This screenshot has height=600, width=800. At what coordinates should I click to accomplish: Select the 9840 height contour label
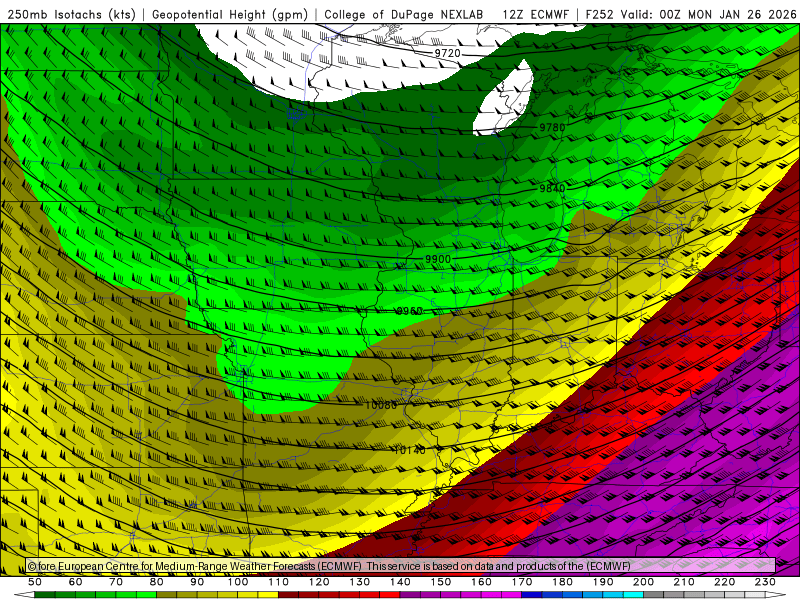click(552, 188)
